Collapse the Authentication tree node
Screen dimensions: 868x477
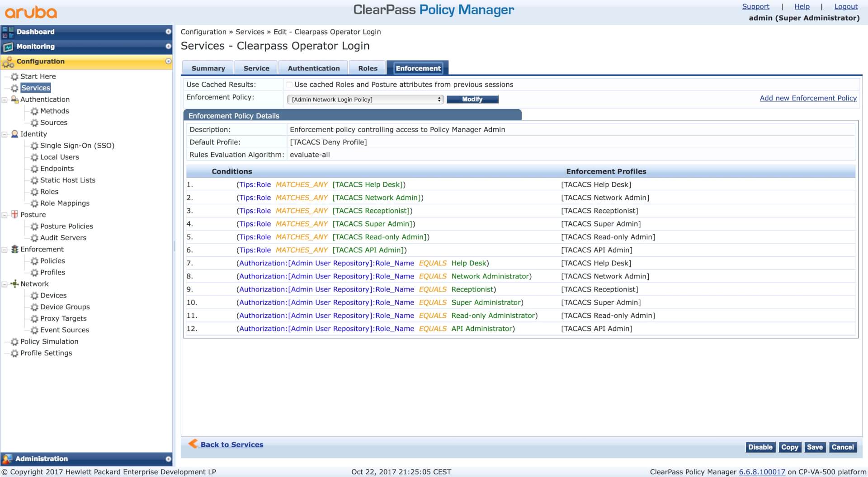click(x=5, y=99)
